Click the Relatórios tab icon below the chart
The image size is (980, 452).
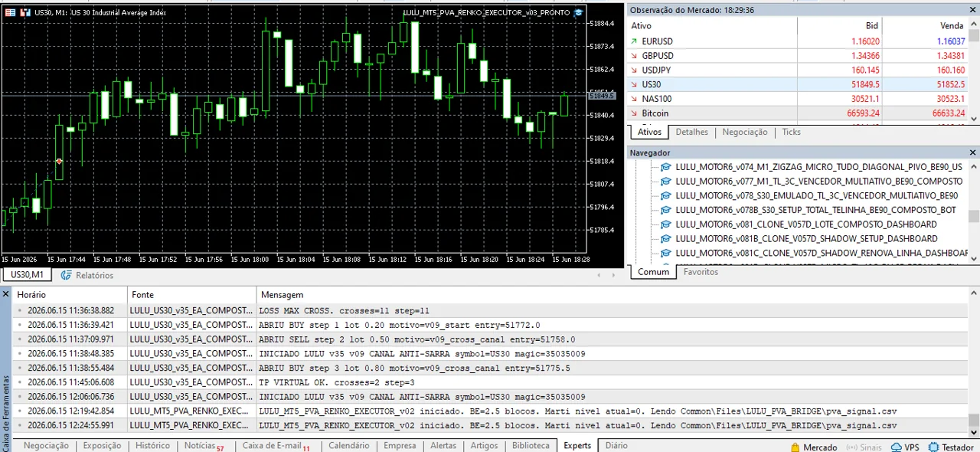[66, 275]
